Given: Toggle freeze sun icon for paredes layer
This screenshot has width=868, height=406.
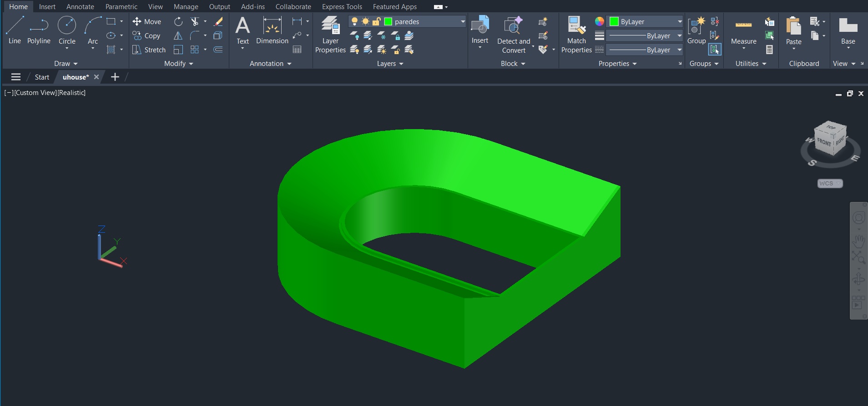Looking at the screenshot, I should coord(365,21).
